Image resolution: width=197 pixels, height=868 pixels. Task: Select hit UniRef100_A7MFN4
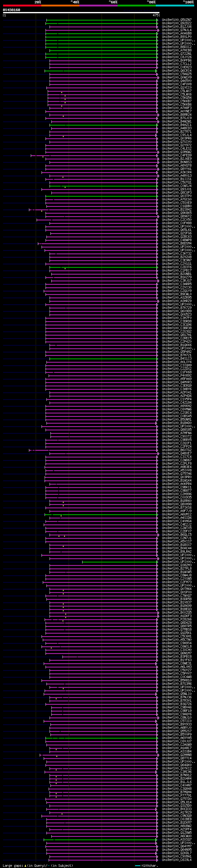click(x=177, y=433)
